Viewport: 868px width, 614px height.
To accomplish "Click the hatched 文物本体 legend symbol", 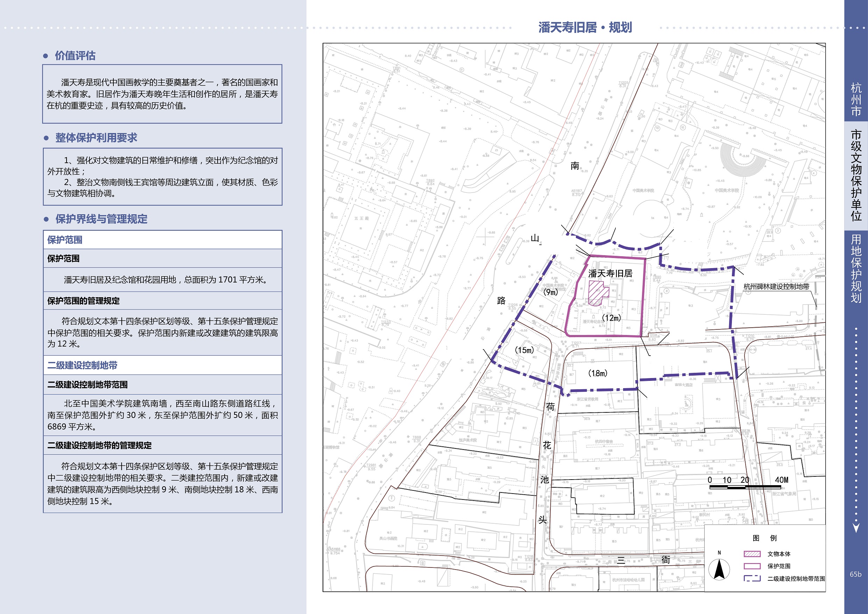I will click(x=751, y=554).
